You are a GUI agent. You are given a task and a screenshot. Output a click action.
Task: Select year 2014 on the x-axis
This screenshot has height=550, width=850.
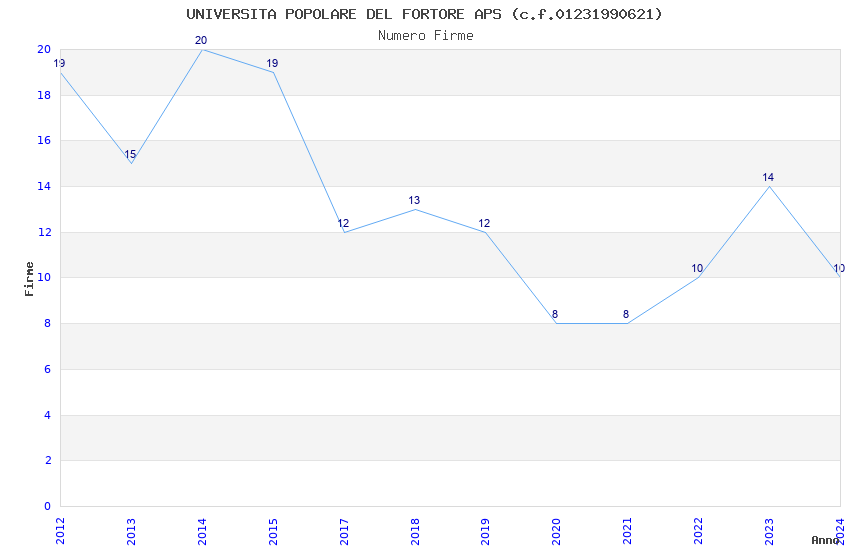click(202, 531)
